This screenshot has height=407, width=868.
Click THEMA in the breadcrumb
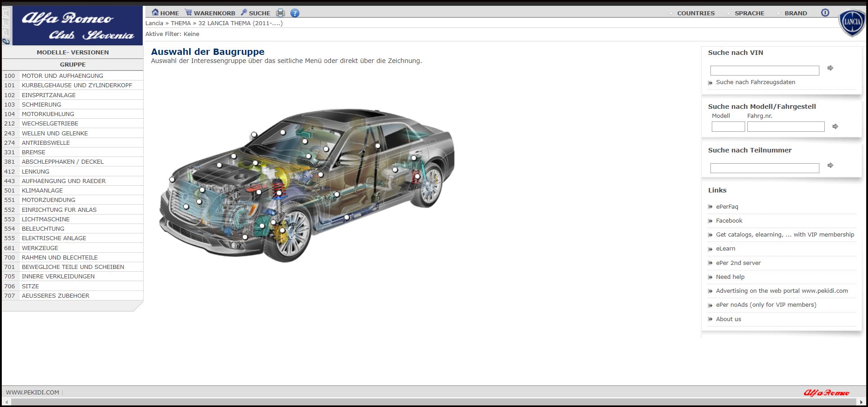pyautogui.click(x=181, y=23)
